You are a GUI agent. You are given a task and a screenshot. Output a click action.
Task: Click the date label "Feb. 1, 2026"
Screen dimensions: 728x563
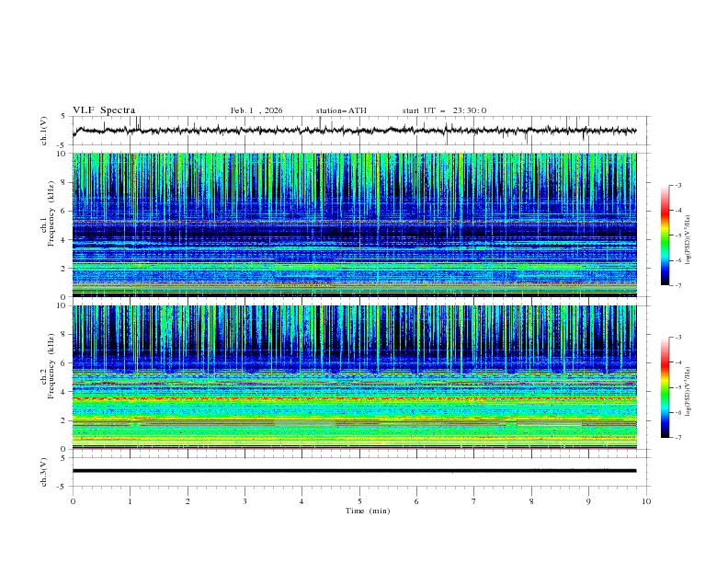(x=256, y=110)
